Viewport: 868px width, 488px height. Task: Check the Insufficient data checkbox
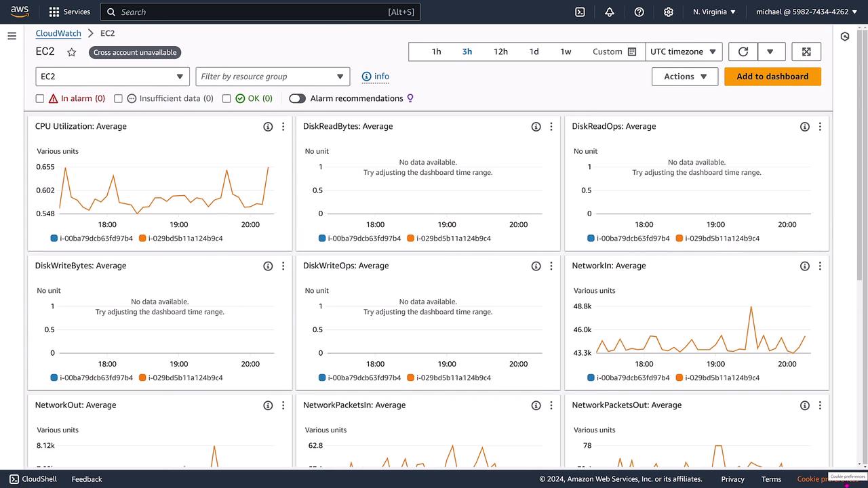(118, 99)
